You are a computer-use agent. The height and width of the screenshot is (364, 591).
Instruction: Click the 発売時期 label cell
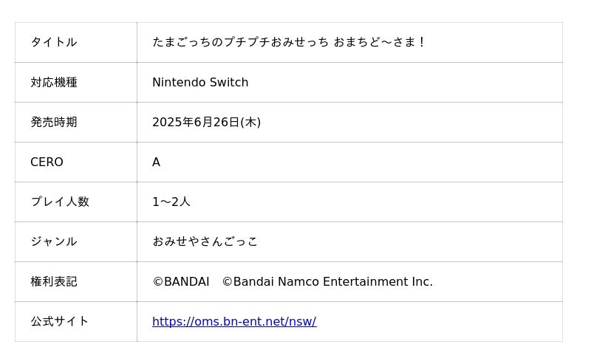pyautogui.click(x=53, y=122)
